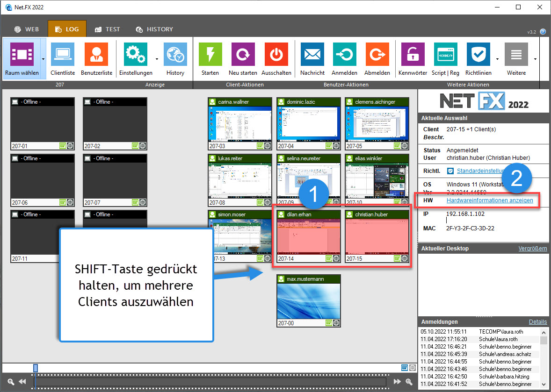
Task: Click Ausschalten to shut down clients
Action: click(x=276, y=58)
